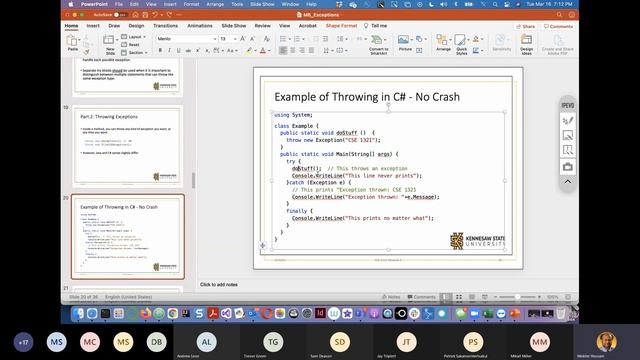Toggle subscript formatting
This screenshot has width=640, height=360.
click(207, 50)
